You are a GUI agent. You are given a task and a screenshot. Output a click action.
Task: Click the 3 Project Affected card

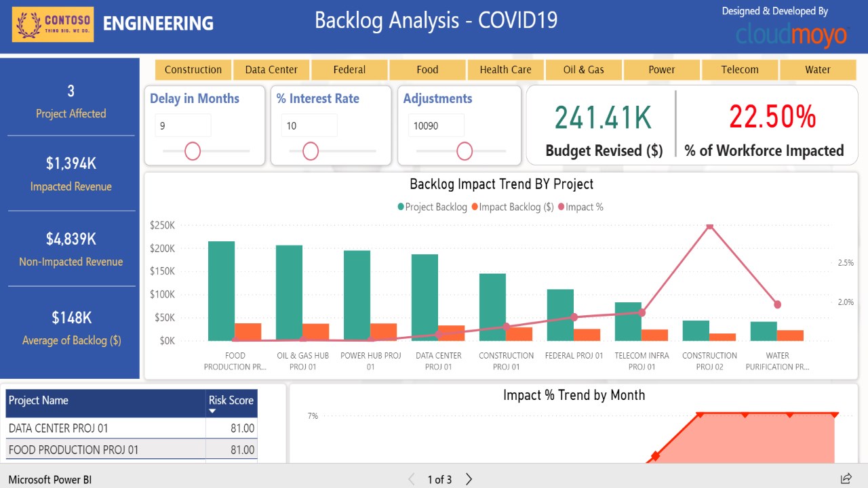coord(71,100)
